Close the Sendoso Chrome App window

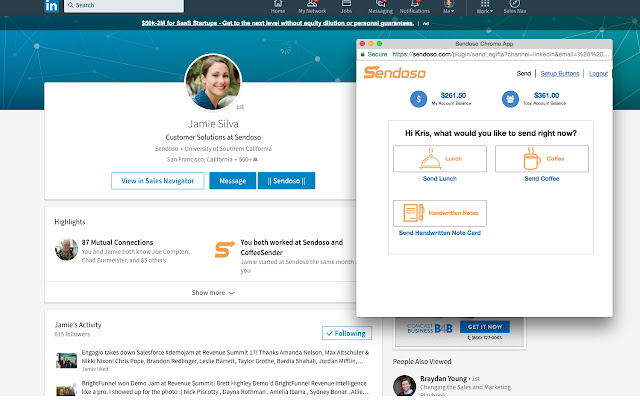362,43
